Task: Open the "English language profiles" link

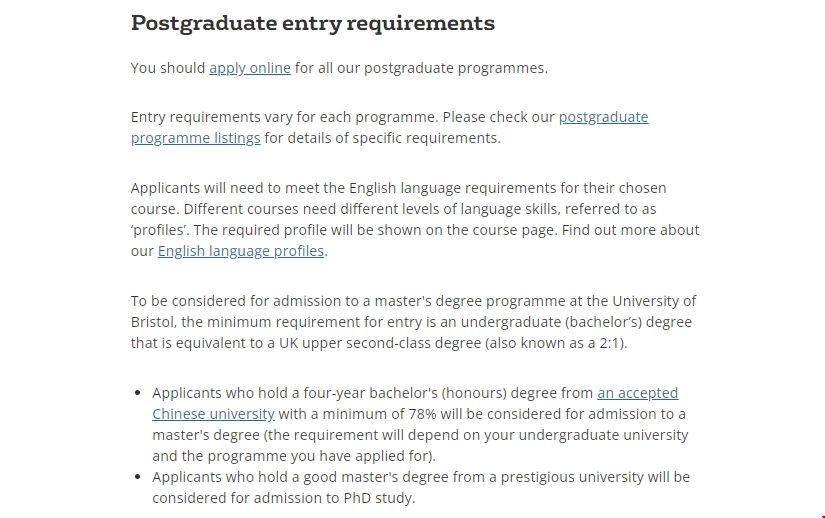Action: point(241,251)
